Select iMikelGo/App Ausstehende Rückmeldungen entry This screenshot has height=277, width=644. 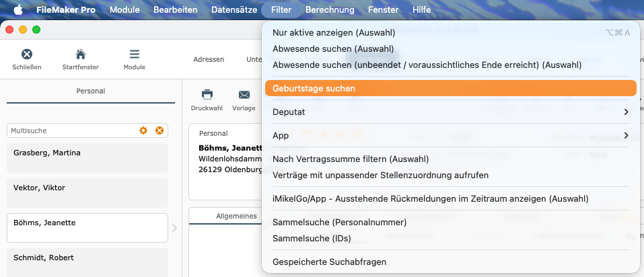pos(451,199)
